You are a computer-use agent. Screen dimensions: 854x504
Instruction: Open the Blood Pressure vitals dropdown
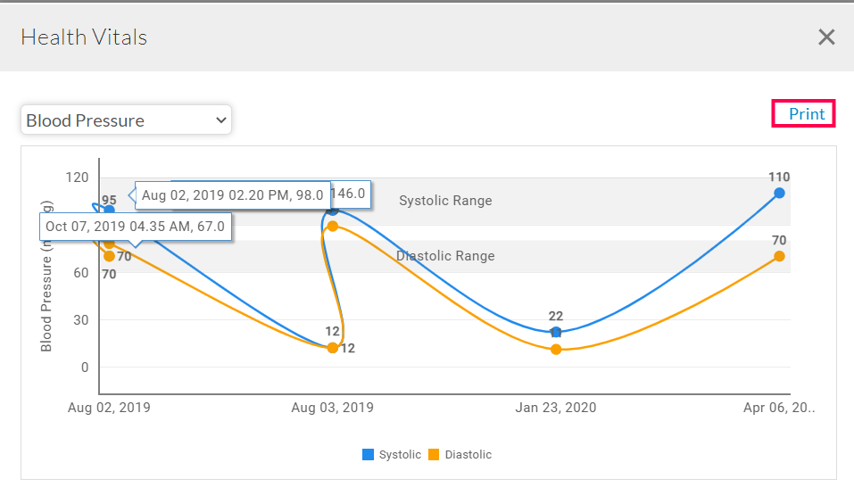click(x=126, y=120)
